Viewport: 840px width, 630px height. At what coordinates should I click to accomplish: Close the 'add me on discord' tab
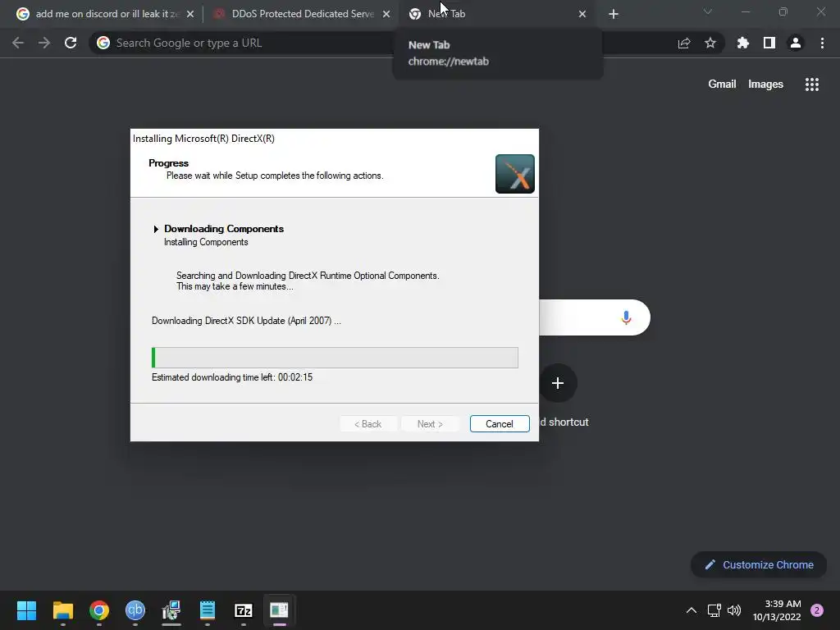click(x=190, y=14)
